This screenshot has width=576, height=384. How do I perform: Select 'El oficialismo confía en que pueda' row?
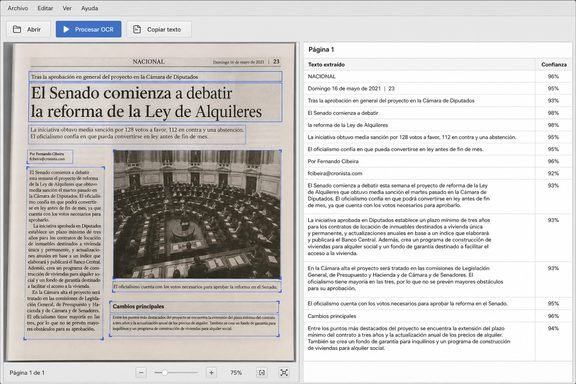[x=438, y=149]
